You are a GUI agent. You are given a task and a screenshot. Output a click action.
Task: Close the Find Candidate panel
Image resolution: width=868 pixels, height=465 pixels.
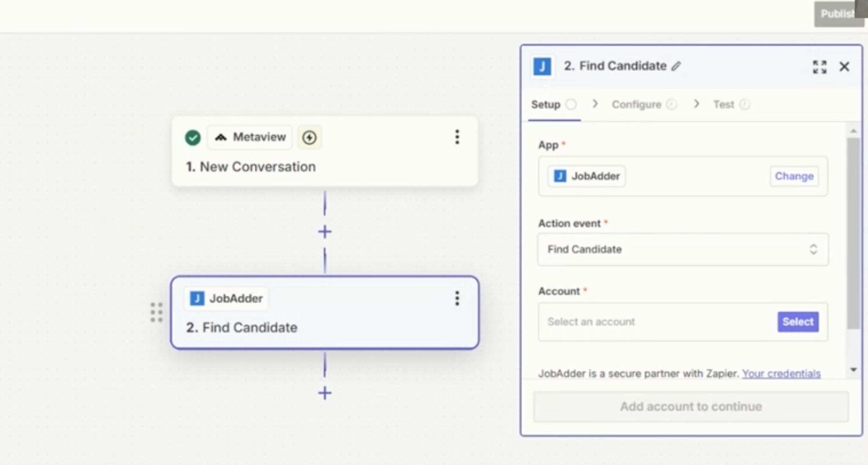tap(844, 66)
